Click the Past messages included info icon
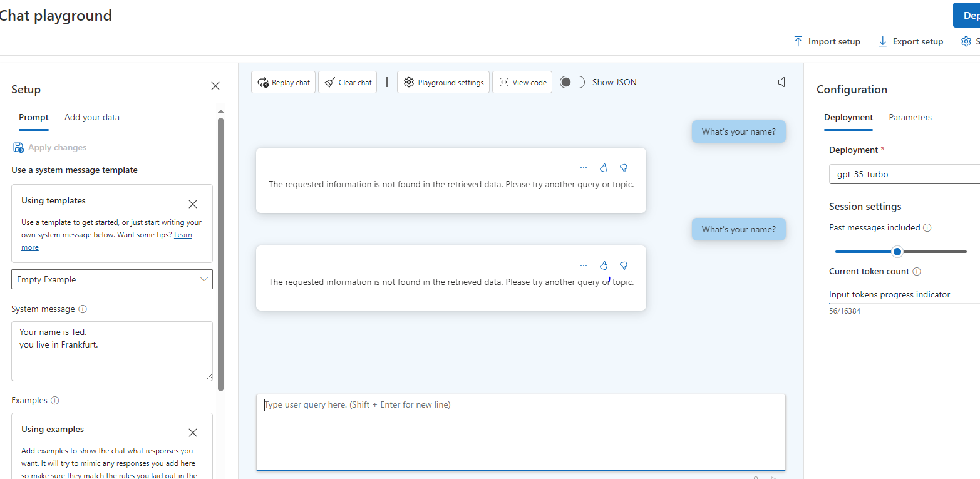The image size is (980, 479). pos(927,228)
